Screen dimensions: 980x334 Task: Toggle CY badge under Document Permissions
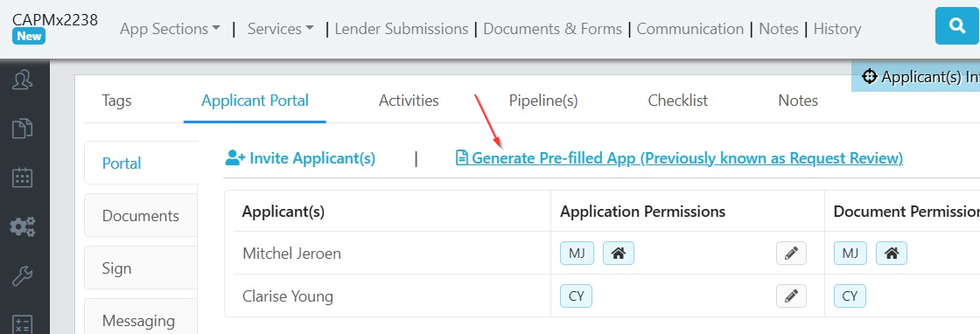850,296
